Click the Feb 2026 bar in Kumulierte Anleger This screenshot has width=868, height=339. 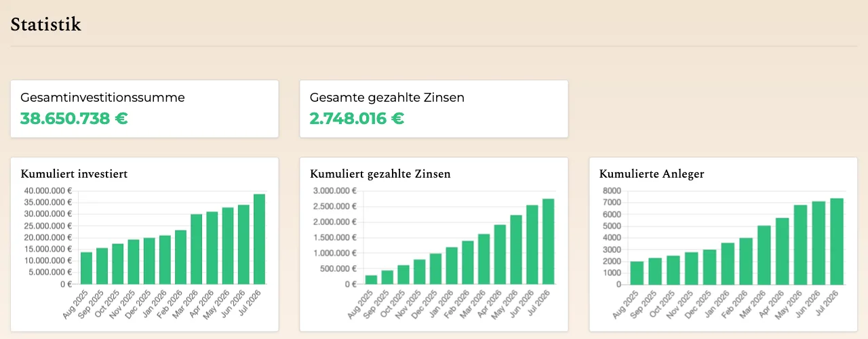(746, 261)
